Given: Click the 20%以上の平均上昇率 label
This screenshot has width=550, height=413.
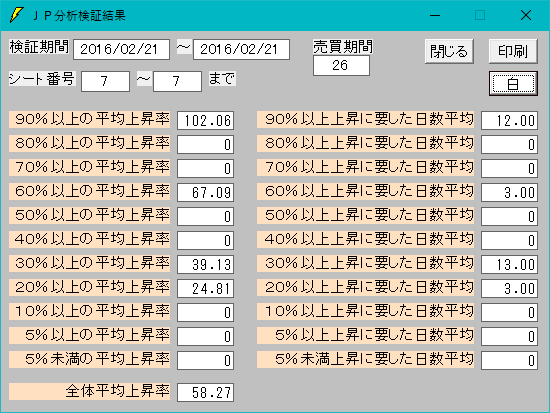Looking at the screenshot, I should [89, 287].
